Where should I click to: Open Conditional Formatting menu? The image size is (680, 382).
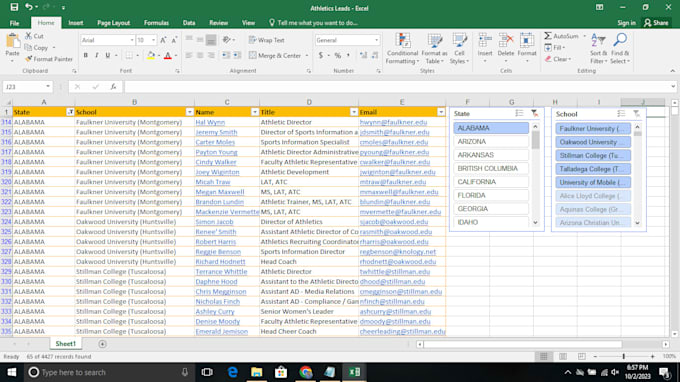pyautogui.click(x=402, y=49)
